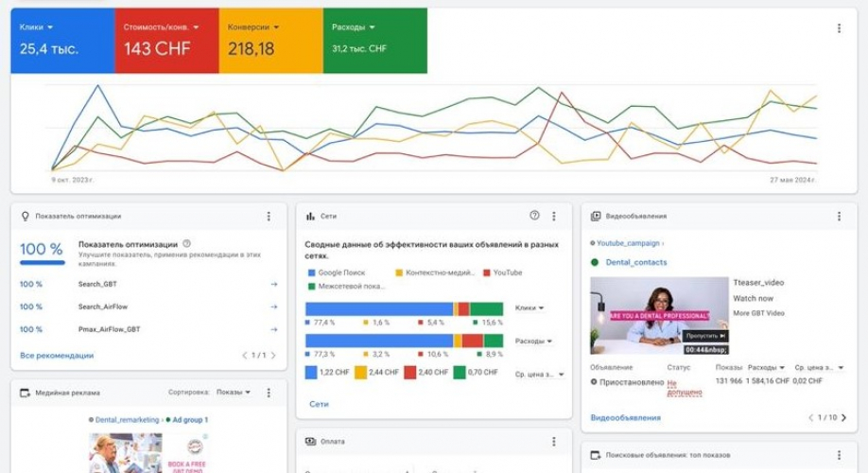Open the Сети card three-dot menu
This screenshot has width=868, height=473.
(x=553, y=217)
